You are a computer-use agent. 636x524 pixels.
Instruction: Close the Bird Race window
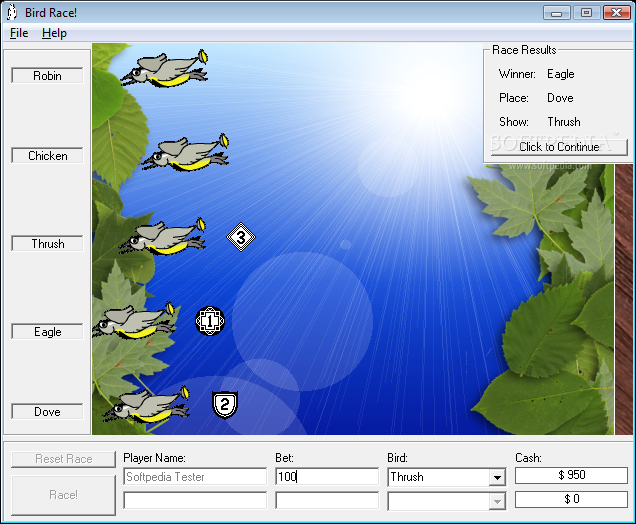[616, 13]
